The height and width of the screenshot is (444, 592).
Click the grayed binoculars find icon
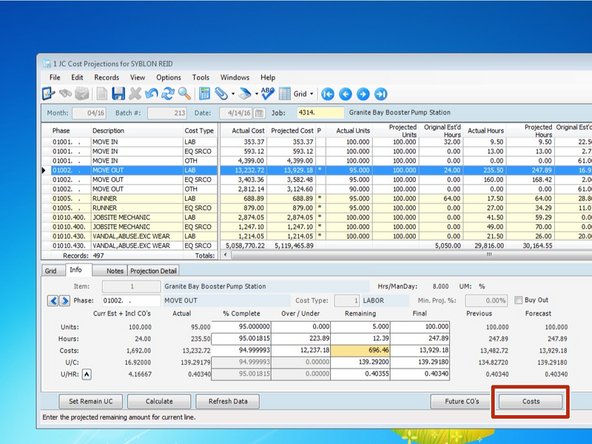coord(66,94)
